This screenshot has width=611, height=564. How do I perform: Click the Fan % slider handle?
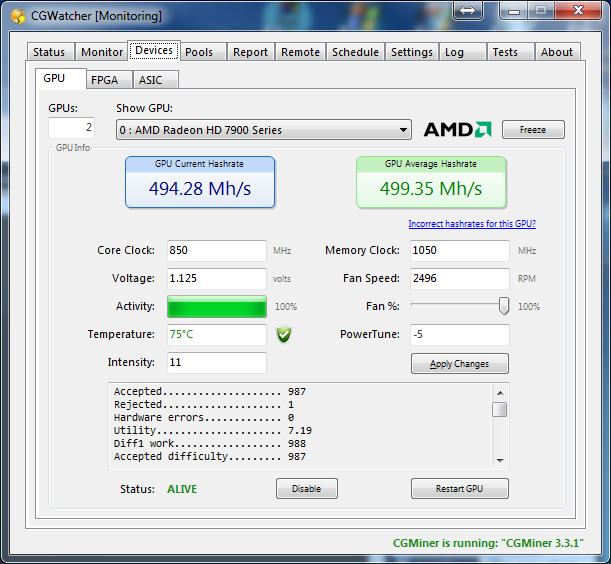point(504,306)
